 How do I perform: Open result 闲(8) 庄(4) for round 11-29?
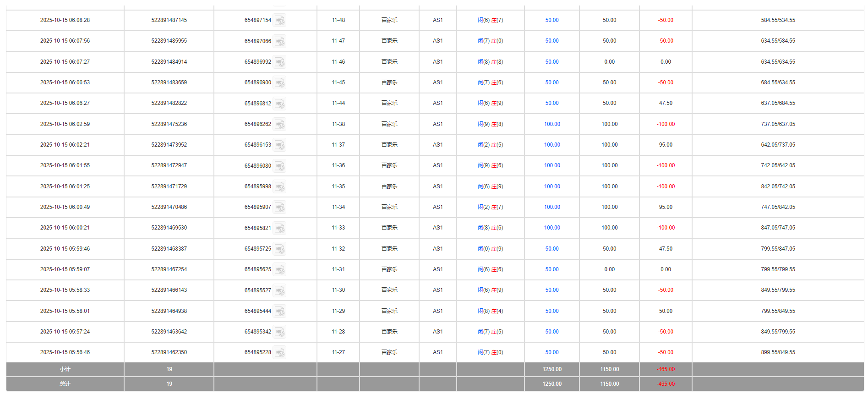tap(490, 311)
